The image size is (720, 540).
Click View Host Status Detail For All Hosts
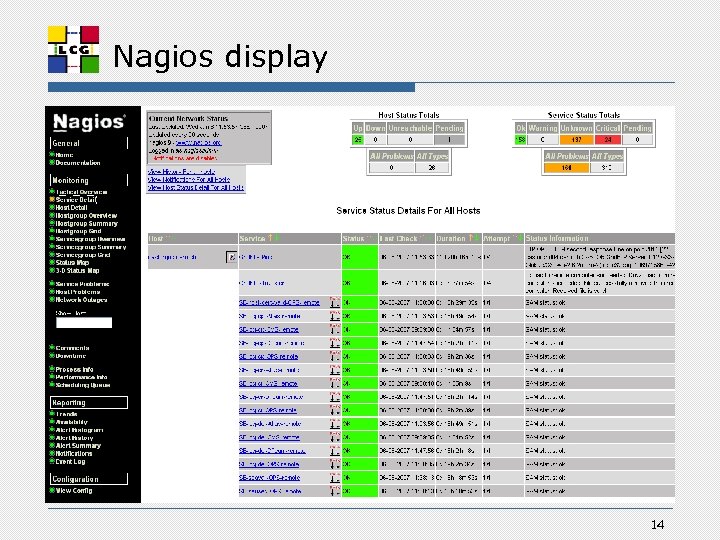coord(196,187)
